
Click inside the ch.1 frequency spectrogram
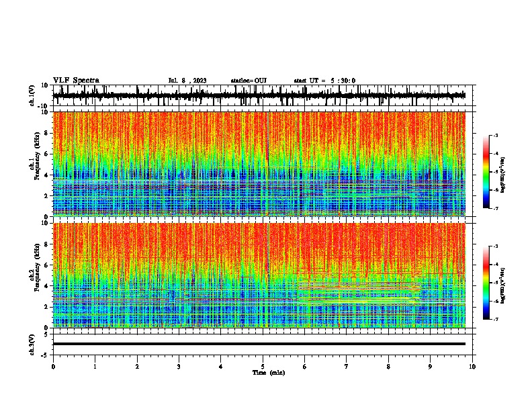[x=259, y=164]
